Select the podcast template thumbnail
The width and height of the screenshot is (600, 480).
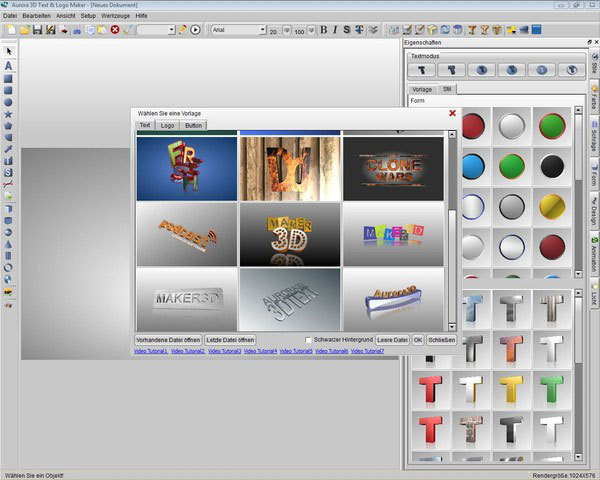[x=187, y=234]
